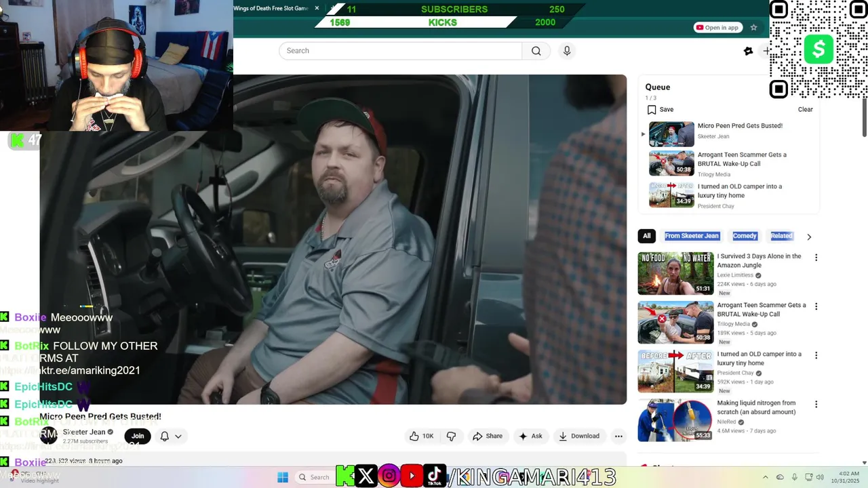
Task: Join the Skeeter Jean channel membership
Action: (x=138, y=436)
